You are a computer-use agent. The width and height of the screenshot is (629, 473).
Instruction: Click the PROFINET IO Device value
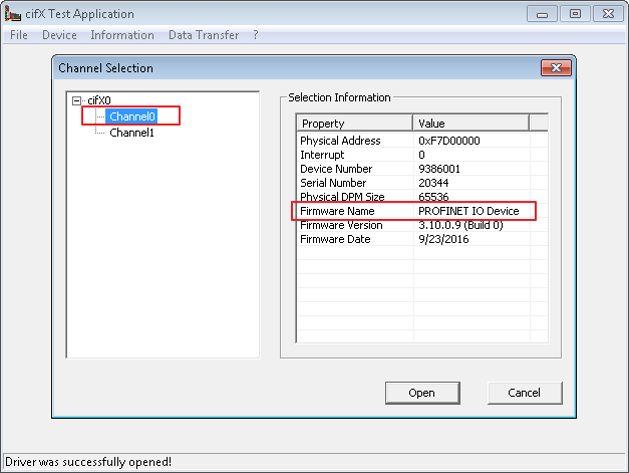[469, 211]
